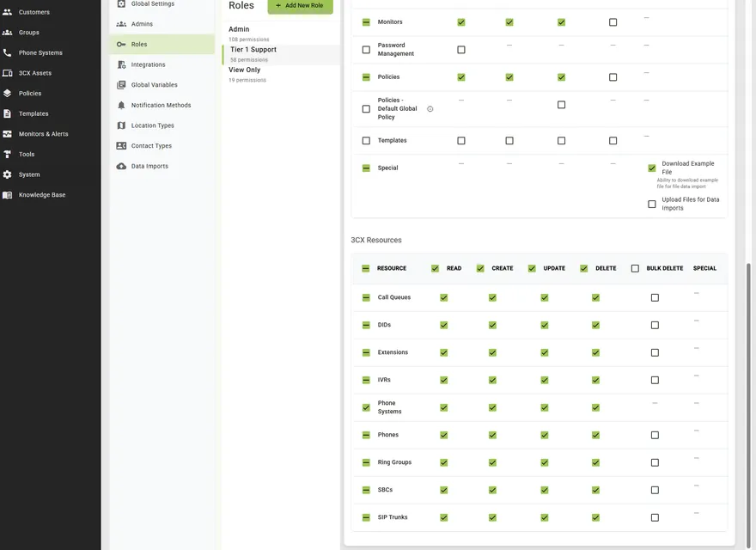Image resolution: width=756 pixels, height=550 pixels.
Task: Toggle Policies Default Global Policy update checkbox
Action: coord(561,105)
